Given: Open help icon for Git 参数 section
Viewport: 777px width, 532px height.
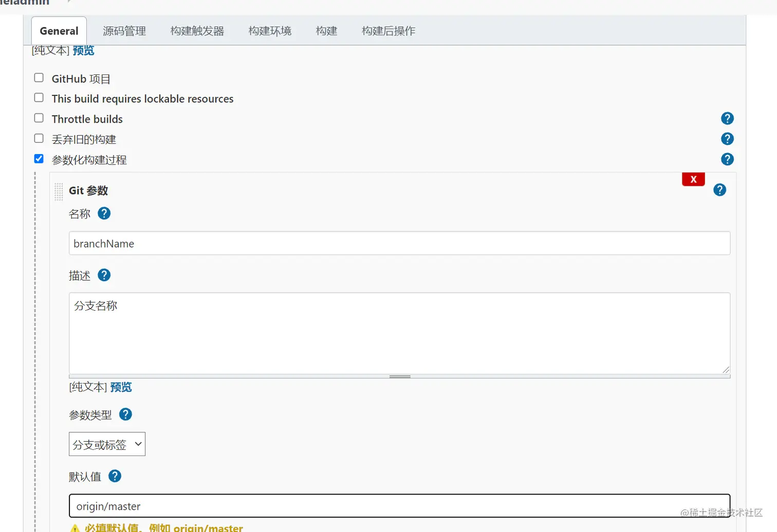Looking at the screenshot, I should click(x=719, y=190).
